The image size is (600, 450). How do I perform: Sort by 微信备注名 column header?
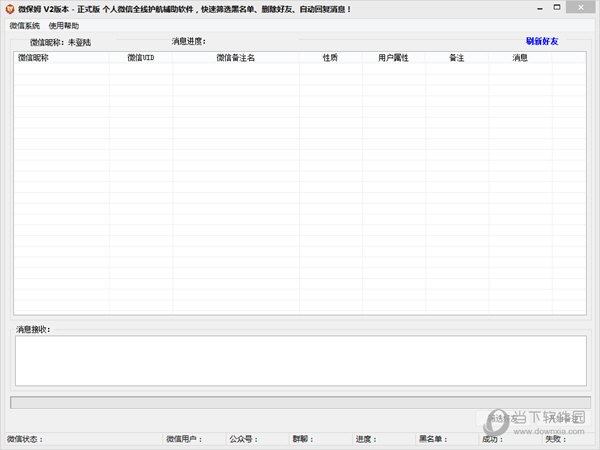tap(236, 58)
